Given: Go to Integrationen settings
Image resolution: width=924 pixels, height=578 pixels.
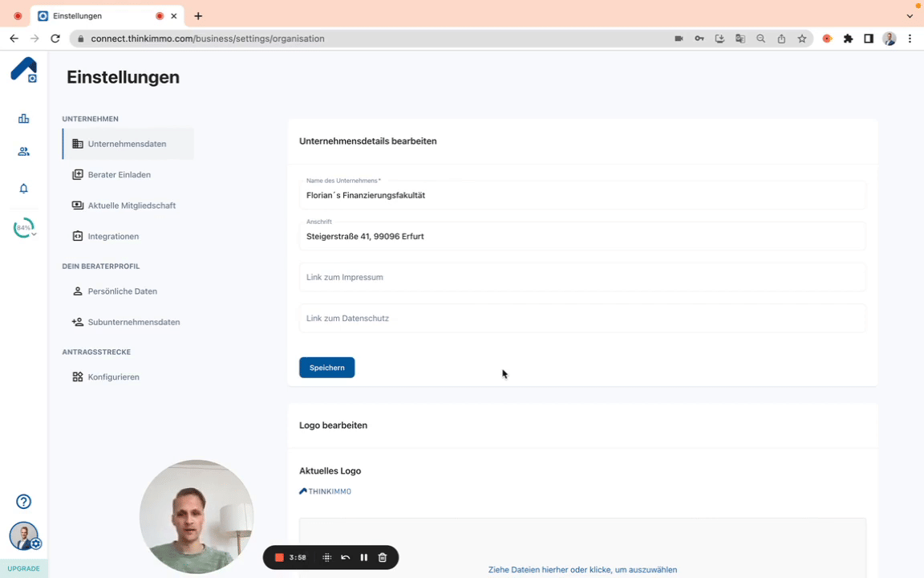Looking at the screenshot, I should tap(113, 237).
